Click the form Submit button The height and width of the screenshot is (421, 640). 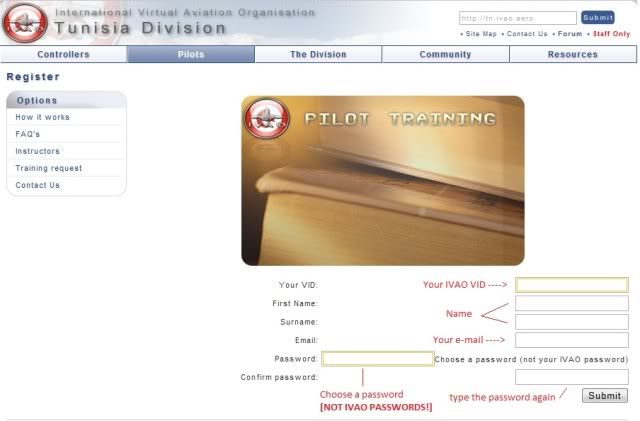[x=604, y=396]
